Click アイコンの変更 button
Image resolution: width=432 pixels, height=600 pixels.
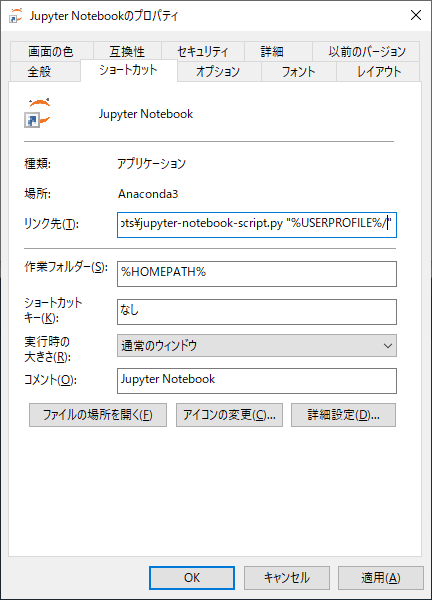229,415
